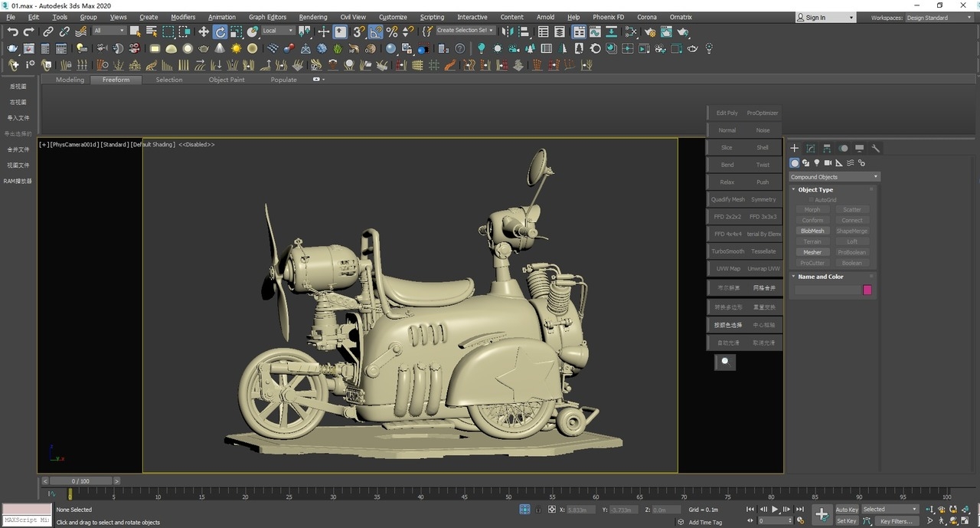This screenshot has width=980, height=528.
Task: Open the Utilities wrench tab icon
Action: click(876, 148)
